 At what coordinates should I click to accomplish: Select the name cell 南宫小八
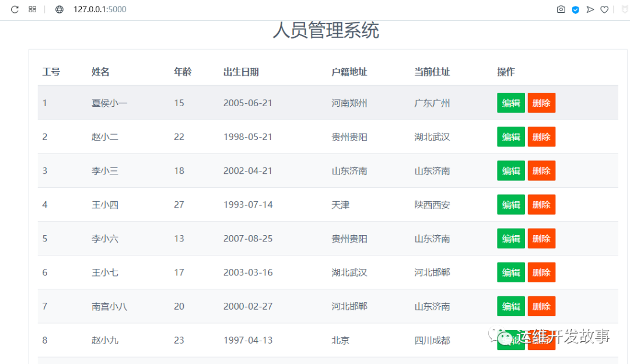tap(109, 306)
